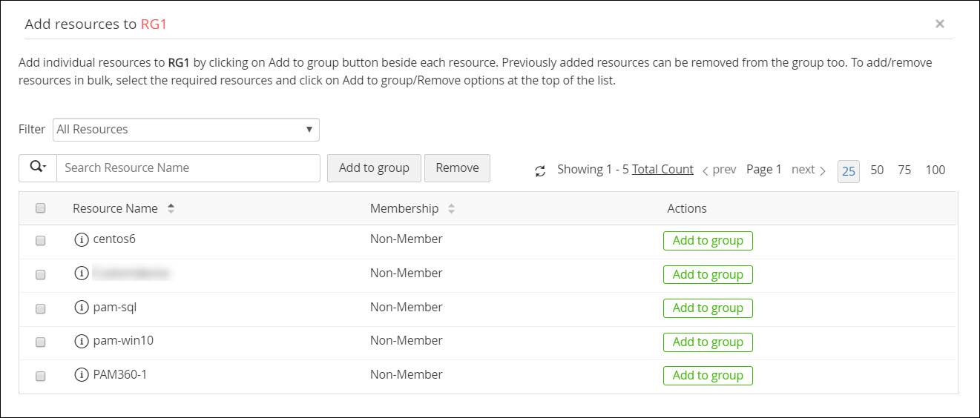Viewport: 980px width, 418px height.
Task: Click the Search Resource Name field
Action: [188, 168]
